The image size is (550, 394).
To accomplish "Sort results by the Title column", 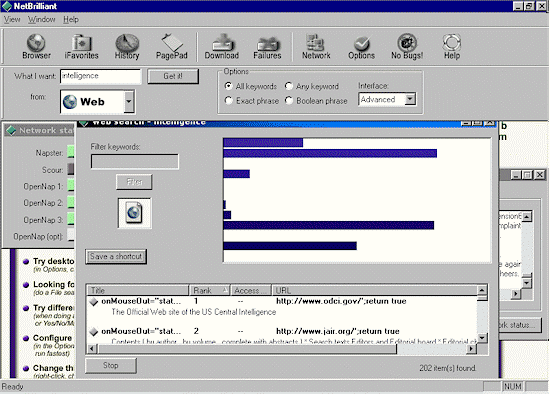I will tap(138, 291).
